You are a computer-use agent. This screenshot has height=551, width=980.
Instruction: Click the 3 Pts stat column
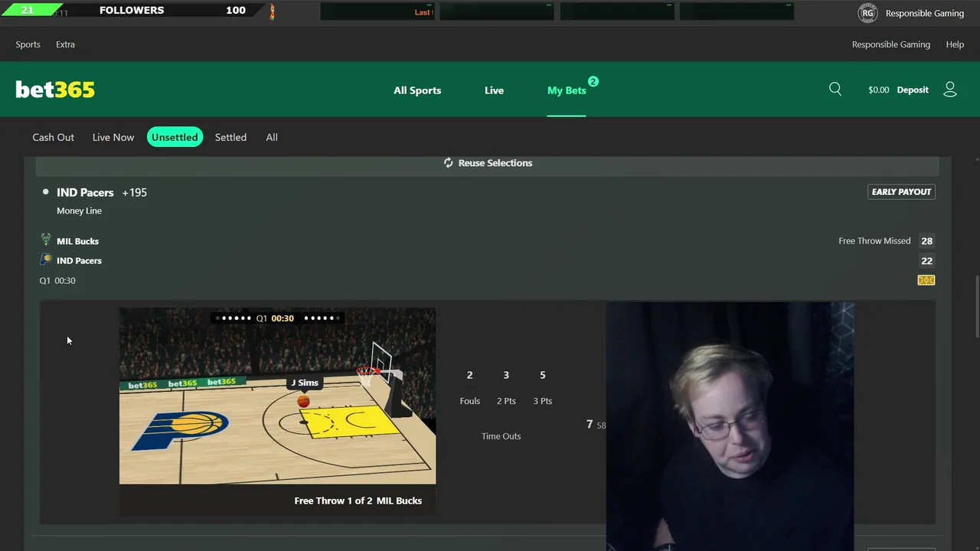(x=542, y=388)
